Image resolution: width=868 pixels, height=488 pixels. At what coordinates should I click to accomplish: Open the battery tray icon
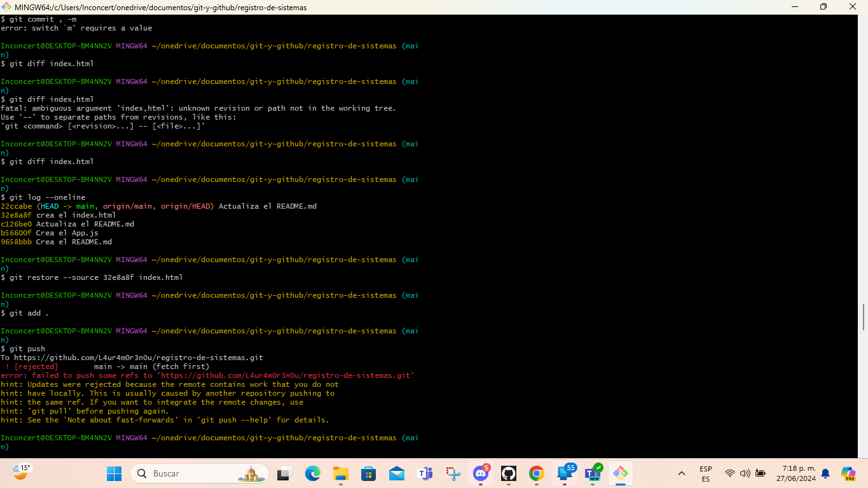point(761,473)
